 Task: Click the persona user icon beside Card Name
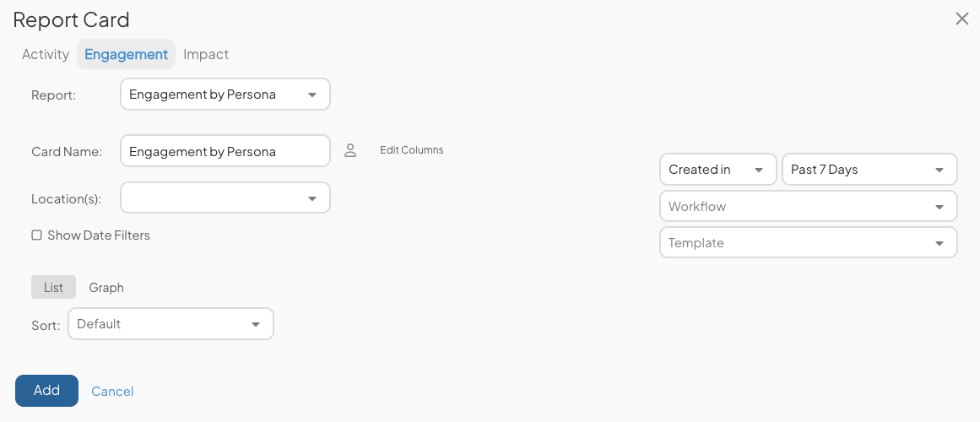click(350, 151)
